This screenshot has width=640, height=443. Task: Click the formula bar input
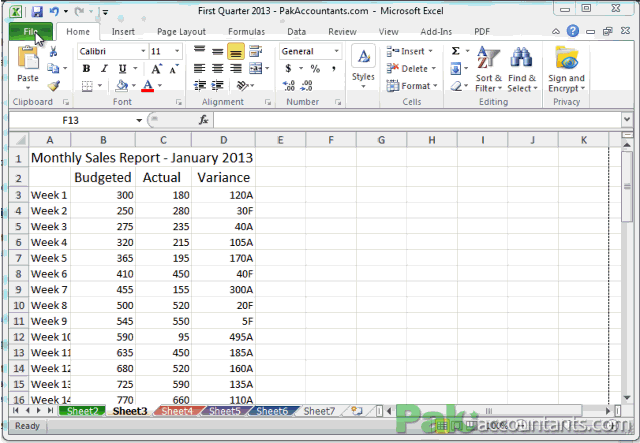[x=417, y=120]
